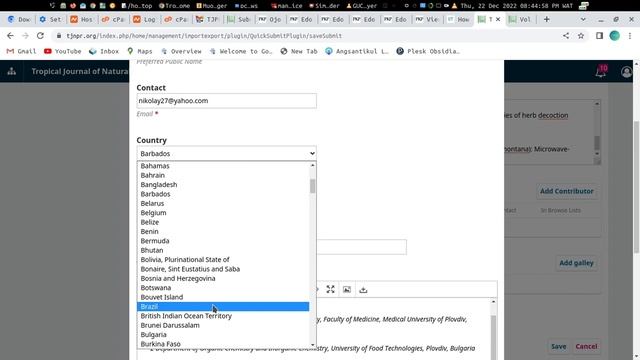Select Benin in country list

coord(223,231)
